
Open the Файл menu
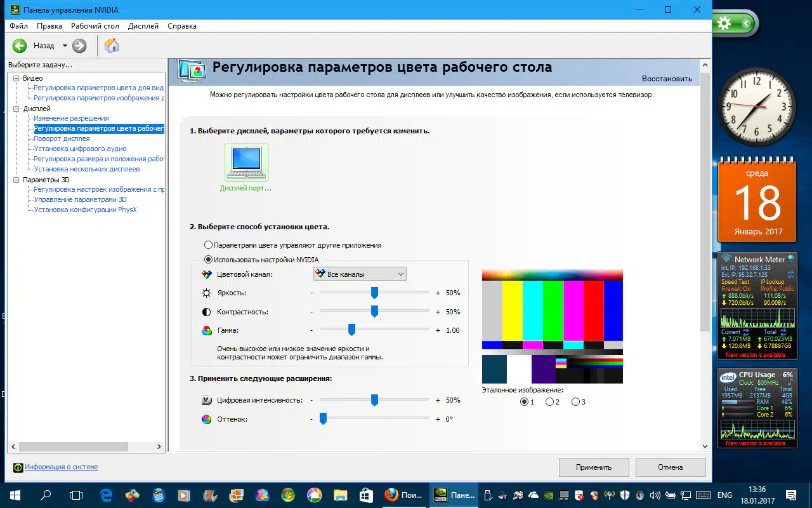click(x=18, y=26)
